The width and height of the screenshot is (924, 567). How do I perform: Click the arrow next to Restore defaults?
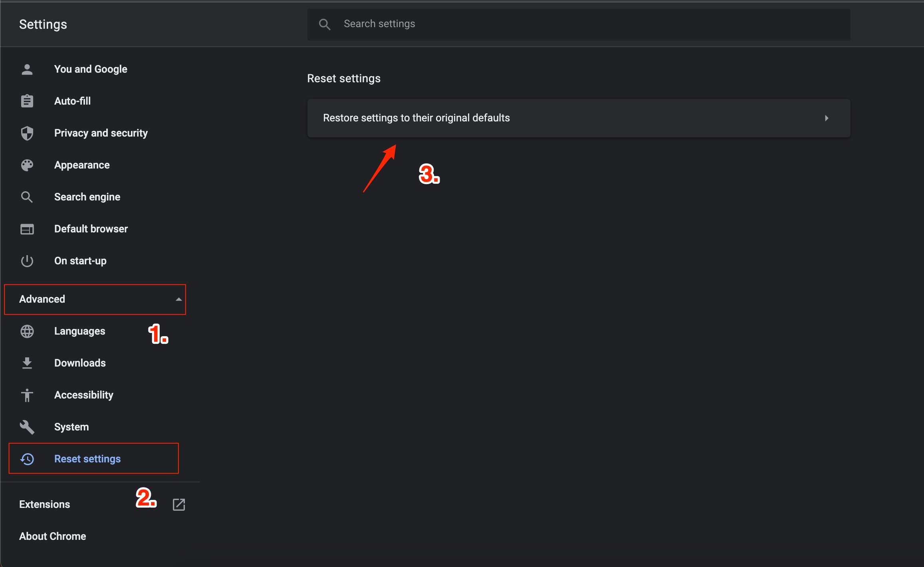pos(826,117)
